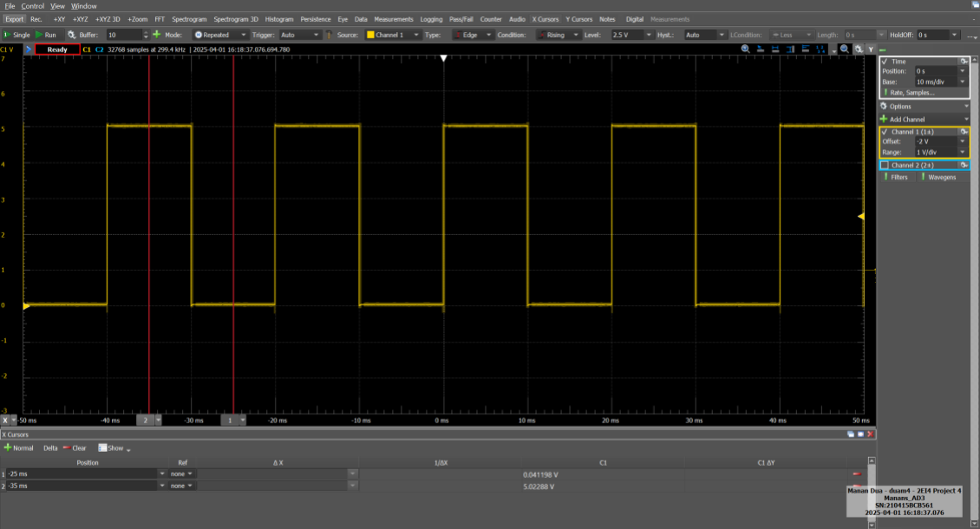Open the Wavegens panel
This screenshot has height=529, width=980.
943,176
